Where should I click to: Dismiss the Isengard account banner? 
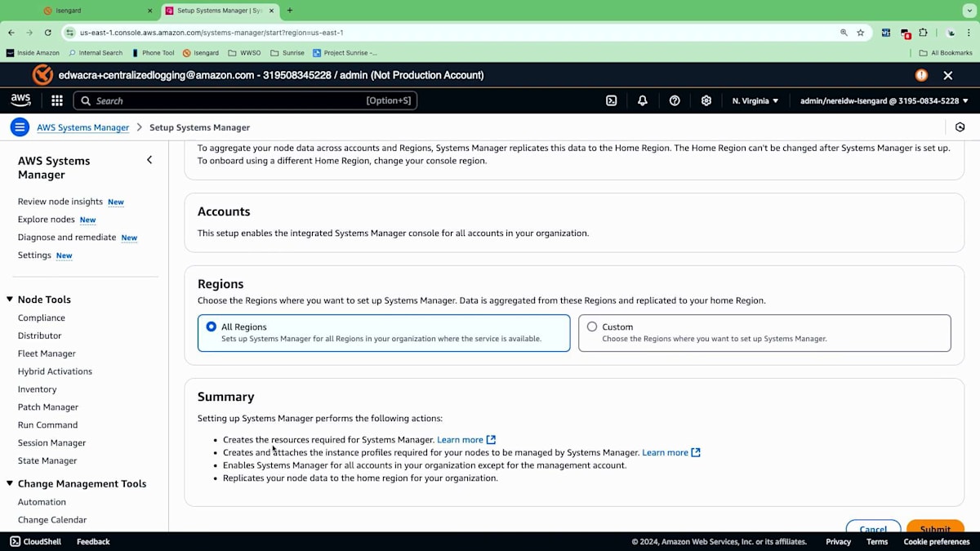coord(948,75)
